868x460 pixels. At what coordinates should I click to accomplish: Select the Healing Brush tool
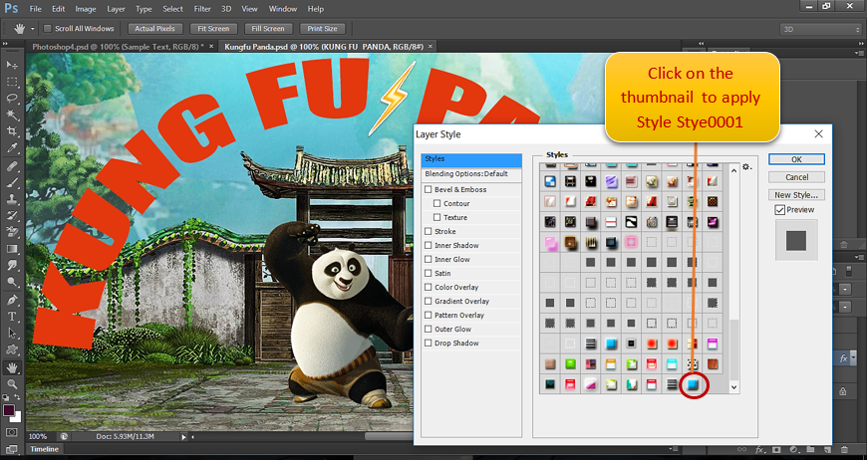[12, 166]
